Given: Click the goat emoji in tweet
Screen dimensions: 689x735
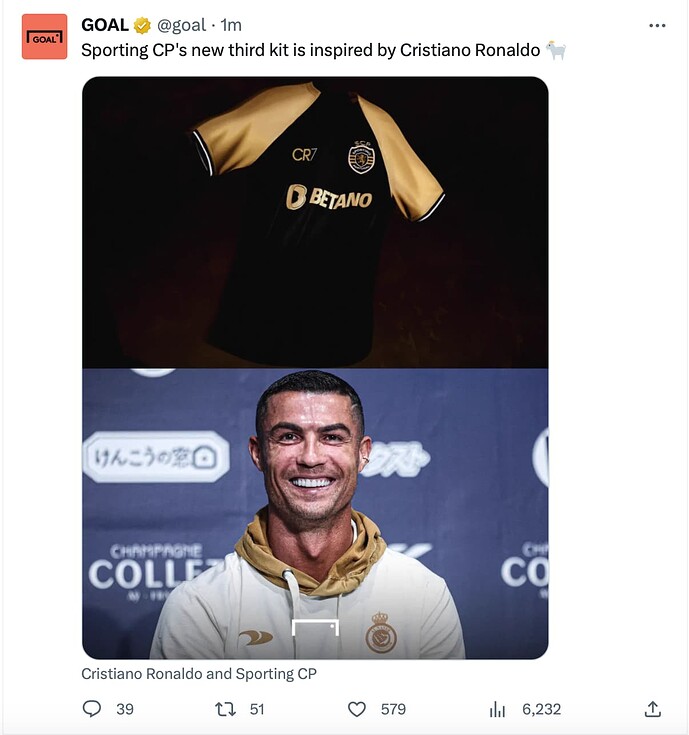Looking at the screenshot, I should [556, 50].
